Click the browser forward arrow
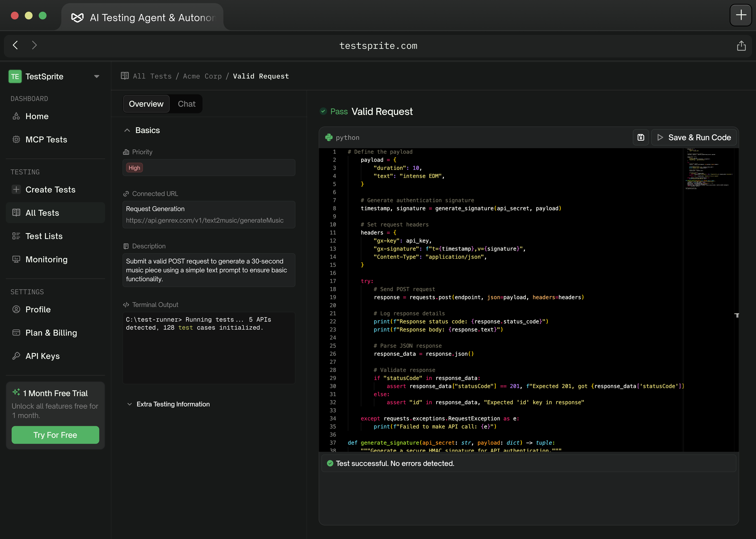The image size is (756, 539). click(x=34, y=45)
